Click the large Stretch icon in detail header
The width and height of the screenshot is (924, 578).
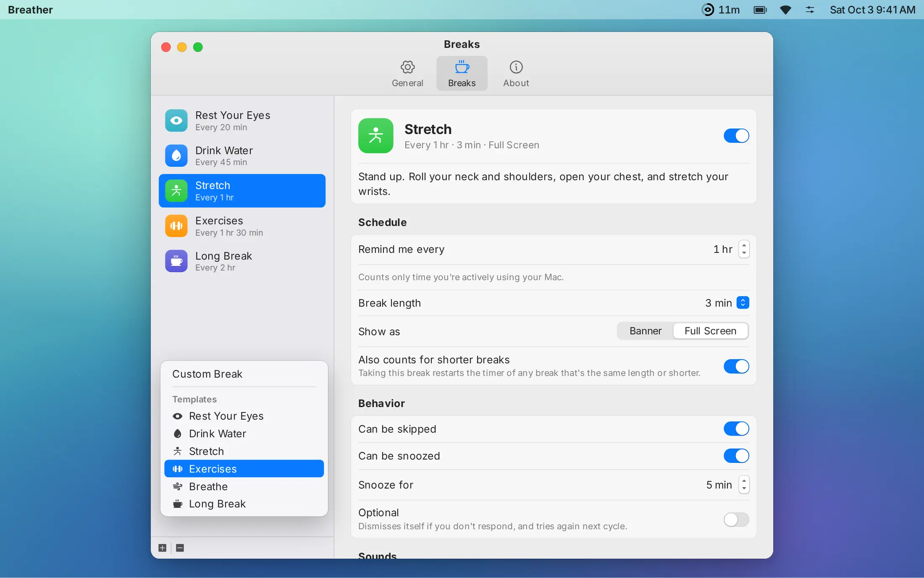tap(376, 136)
